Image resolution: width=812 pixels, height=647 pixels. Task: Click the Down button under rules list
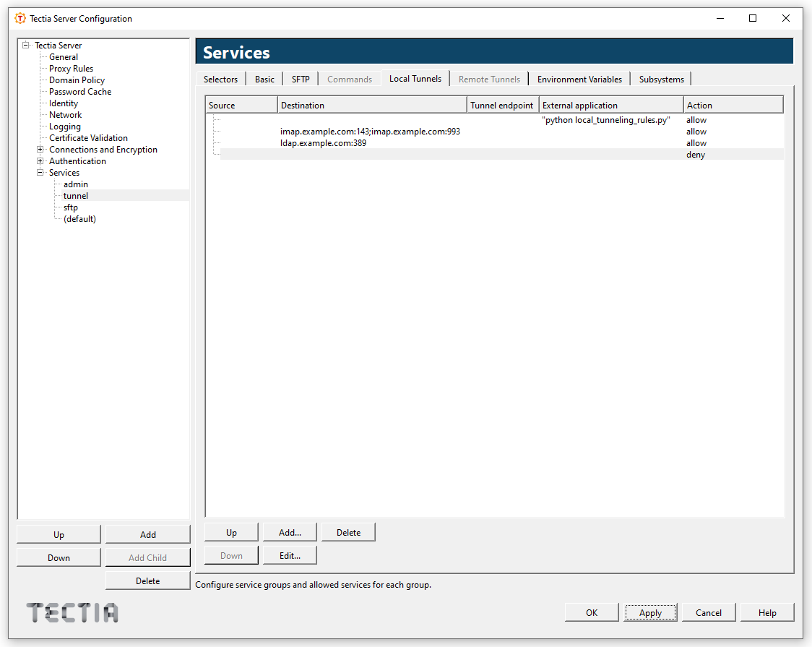tap(231, 555)
